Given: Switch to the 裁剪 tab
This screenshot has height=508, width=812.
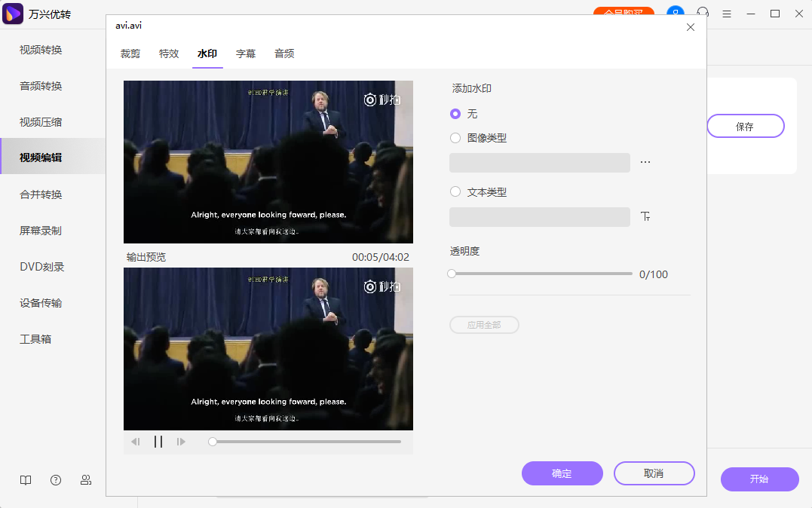Looking at the screenshot, I should pyautogui.click(x=130, y=54).
